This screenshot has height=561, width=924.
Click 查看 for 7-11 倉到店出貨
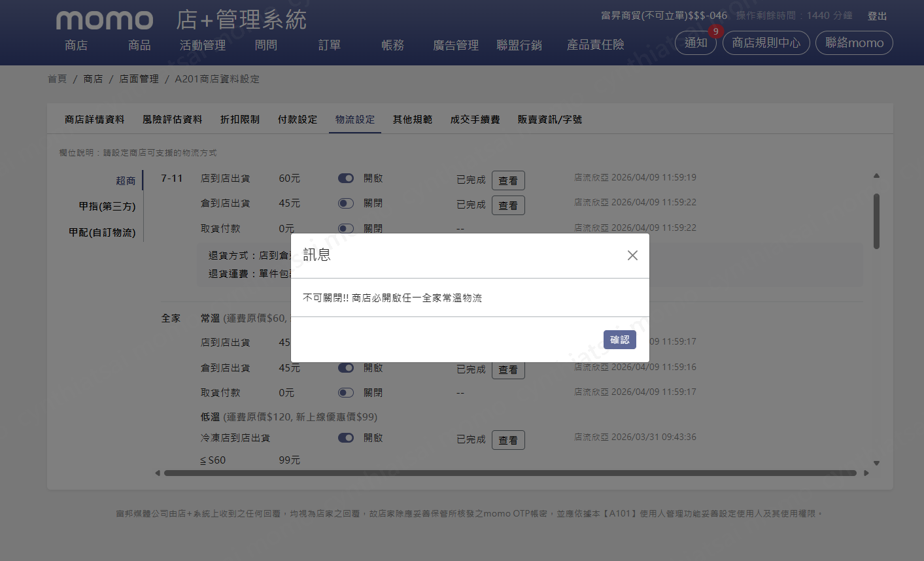tap(508, 205)
